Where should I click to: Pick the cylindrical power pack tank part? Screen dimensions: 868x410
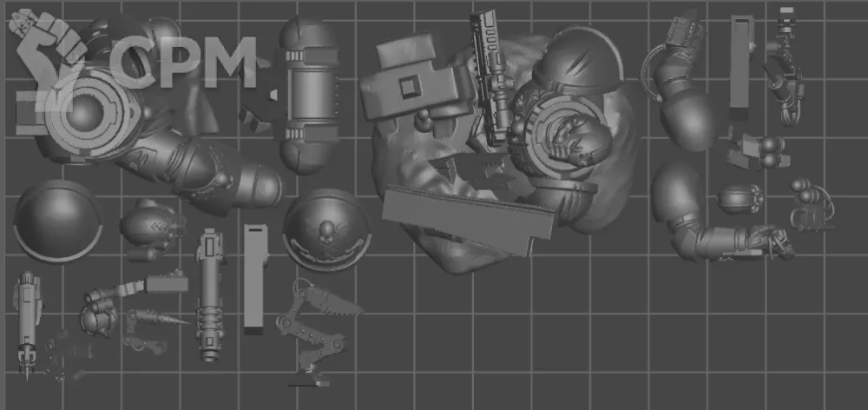308,94
